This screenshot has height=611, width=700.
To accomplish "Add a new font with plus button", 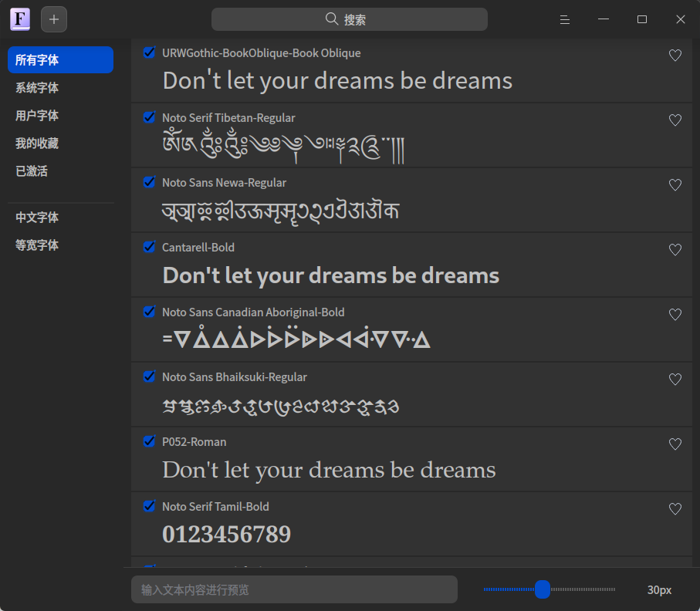I will coord(54,19).
